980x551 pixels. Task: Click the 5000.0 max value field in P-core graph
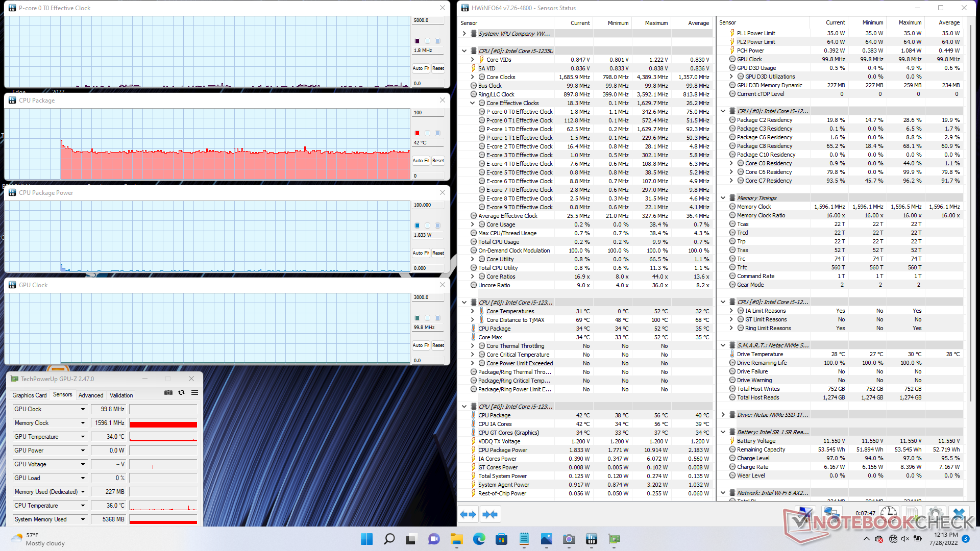[x=428, y=20]
